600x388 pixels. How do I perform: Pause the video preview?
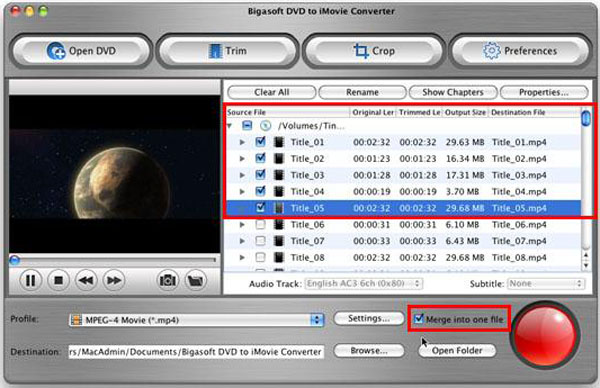(30, 280)
